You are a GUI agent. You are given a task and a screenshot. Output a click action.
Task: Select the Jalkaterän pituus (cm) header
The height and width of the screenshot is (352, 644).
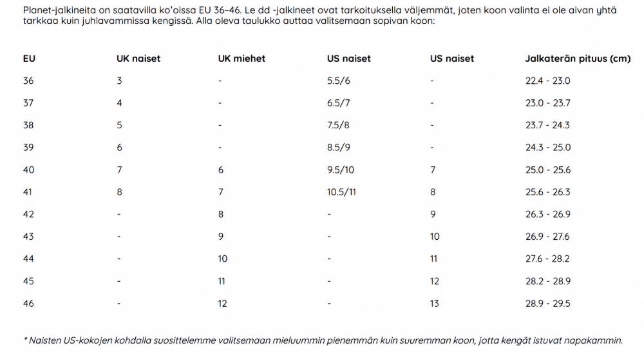pyautogui.click(x=578, y=59)
